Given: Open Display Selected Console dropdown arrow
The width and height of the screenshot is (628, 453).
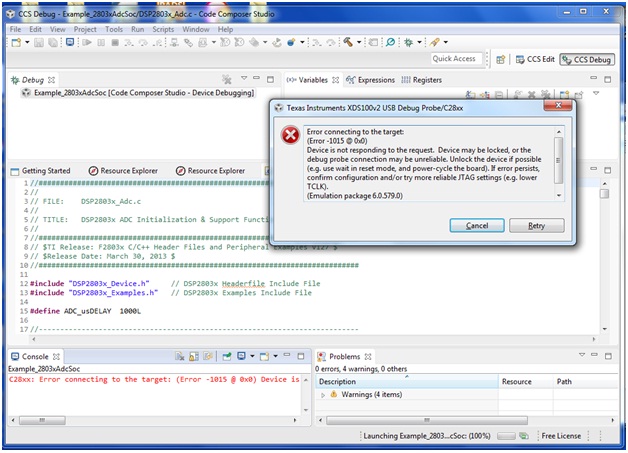Looking at the screenshot, I should pyautogui.click(x=252, y=356).
